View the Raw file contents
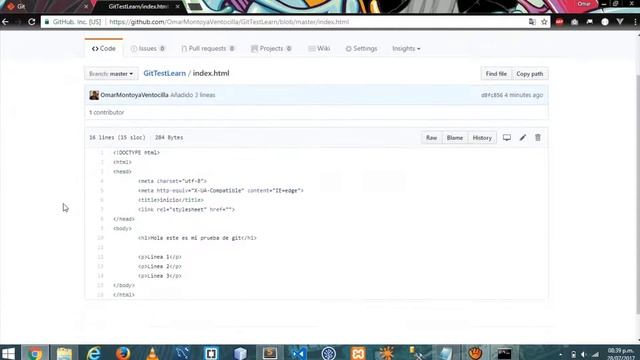The width and height of the screenshot is (640, 360). [x=431, y=138]
